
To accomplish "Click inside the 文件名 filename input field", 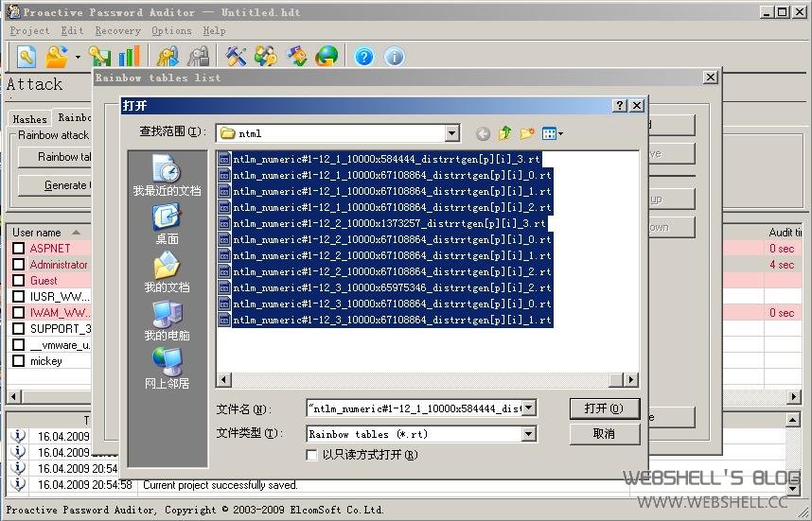I will [414, 408].
